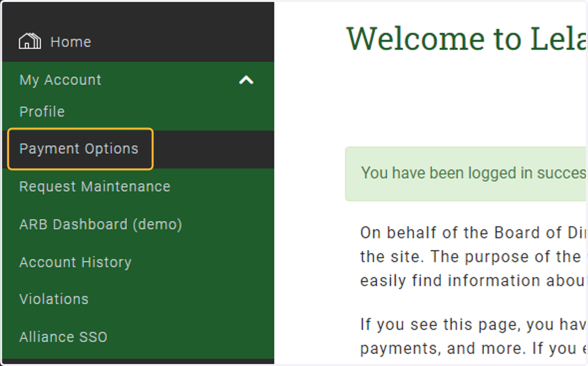The height and width of the screenshot is (366, 588).
Task: Click the 'On behalf of the Board' paragraph
Action: 474,256
